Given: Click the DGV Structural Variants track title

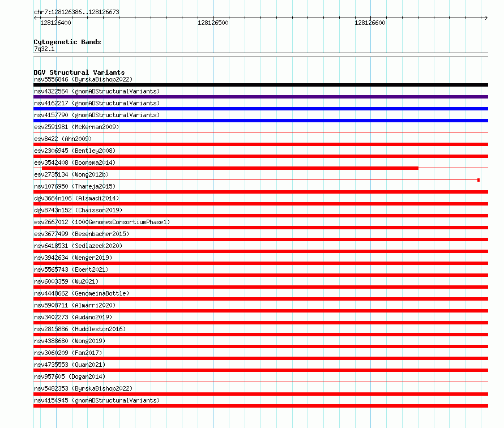Looking at the screenshot, I should 79,72.
